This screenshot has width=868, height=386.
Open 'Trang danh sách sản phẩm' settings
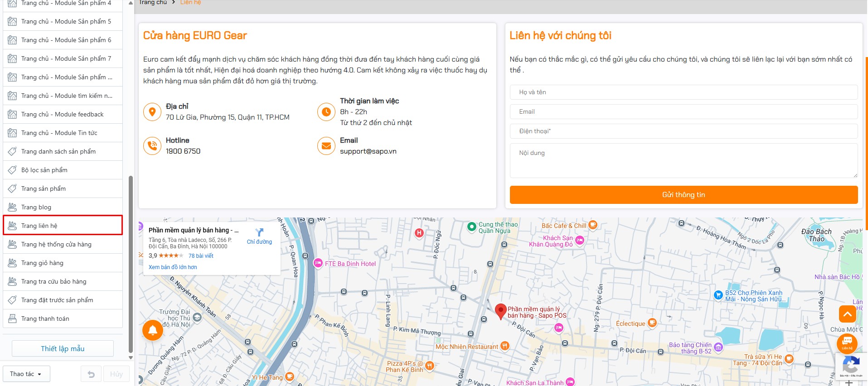click(x=63, y=151)
